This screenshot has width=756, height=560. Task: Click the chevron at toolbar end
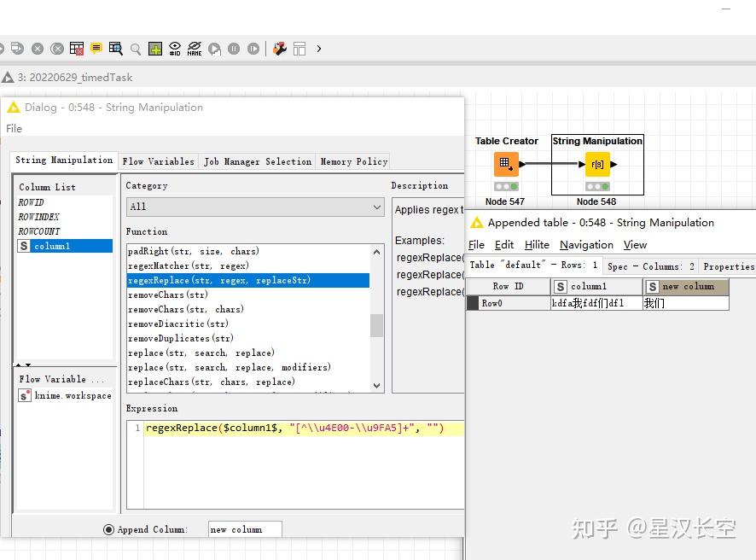[318, 49]
